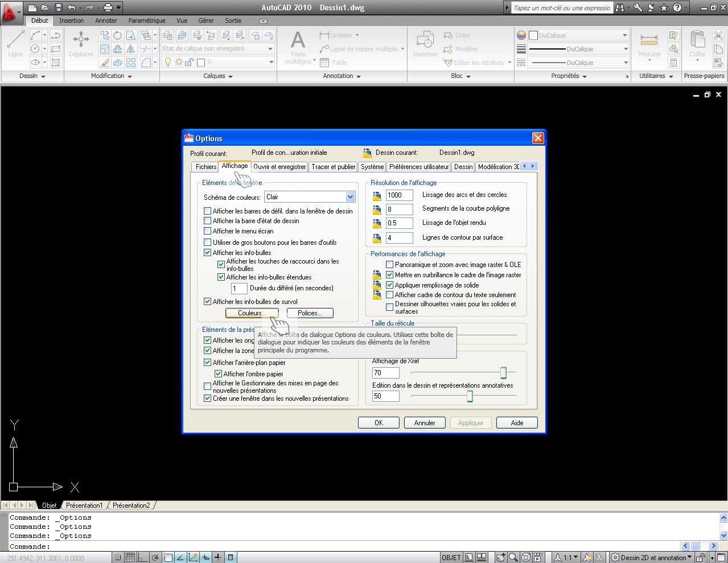The width and height of the screenshot is (728, 563).
Task: Expand the Dessin panel arrow
Action: click(x=43, y=76)
